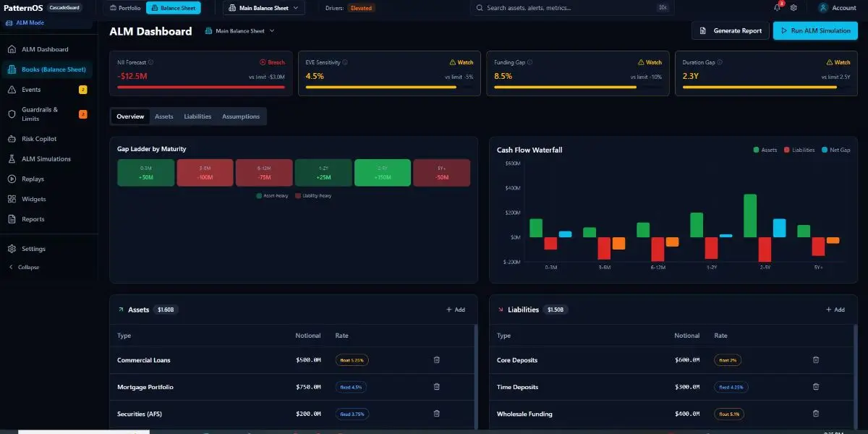This screenshot has height=434, width=868.
Task: Click the Run ALM Simulation button
Action: tap(815, 31)
